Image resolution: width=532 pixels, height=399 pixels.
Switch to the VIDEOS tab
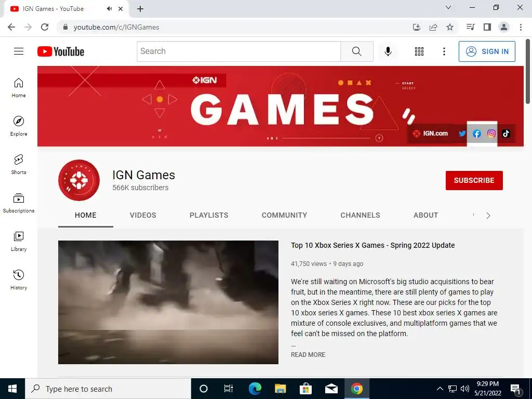[143, 215]
